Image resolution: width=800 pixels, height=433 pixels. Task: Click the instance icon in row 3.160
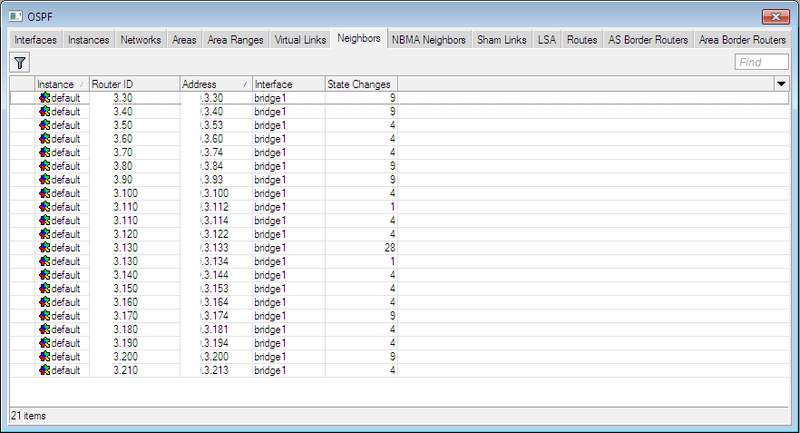pos(45,302)
